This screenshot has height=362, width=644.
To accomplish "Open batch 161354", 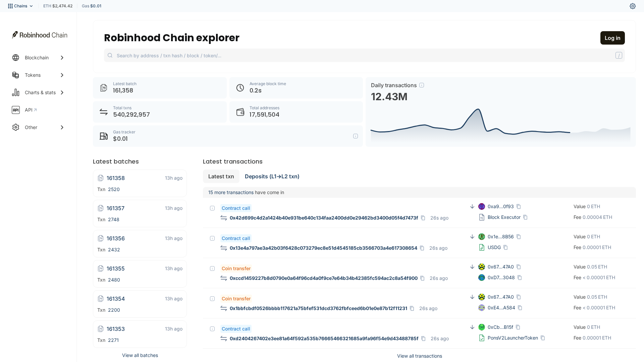I will (115, 299).
